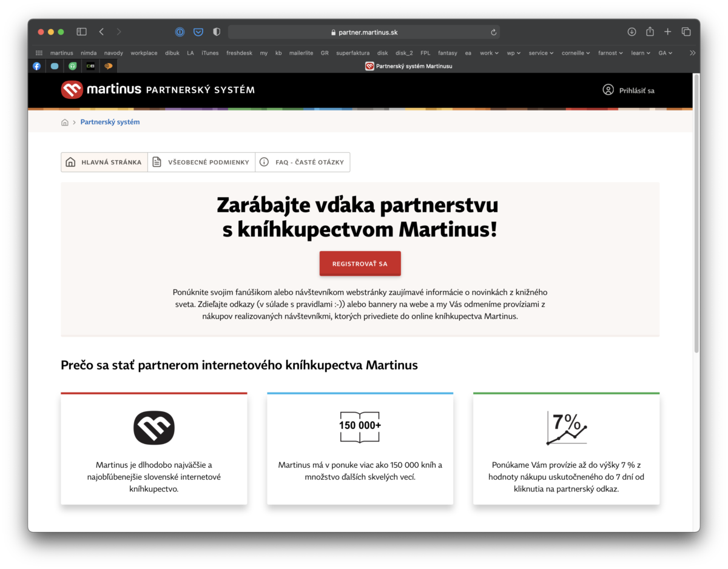728x569 pixels.
Task: Click text Martinus má v ponuke viac
Action: pos(360,471)
